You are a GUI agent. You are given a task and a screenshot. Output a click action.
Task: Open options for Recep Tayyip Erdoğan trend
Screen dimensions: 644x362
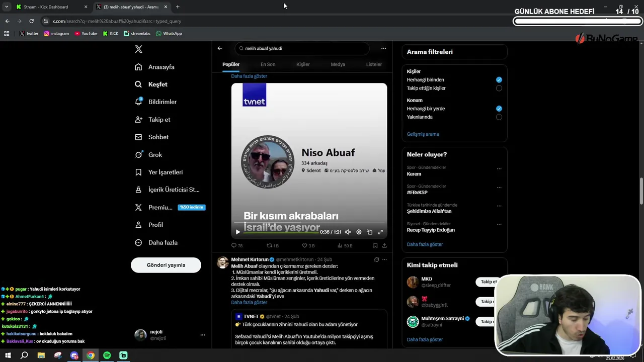pyautogui.click(x=499, y=224)
